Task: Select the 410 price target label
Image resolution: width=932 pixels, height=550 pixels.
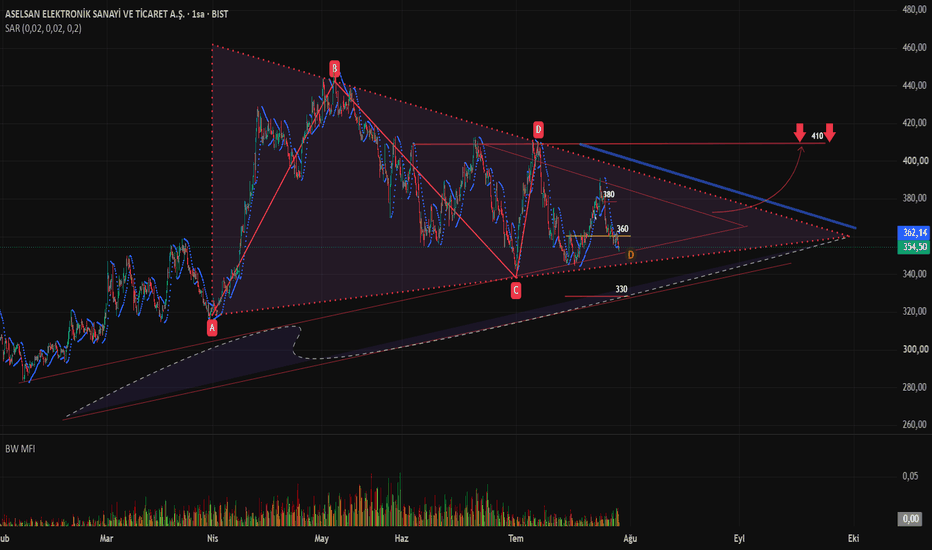Action: click(x=817, y=136)
